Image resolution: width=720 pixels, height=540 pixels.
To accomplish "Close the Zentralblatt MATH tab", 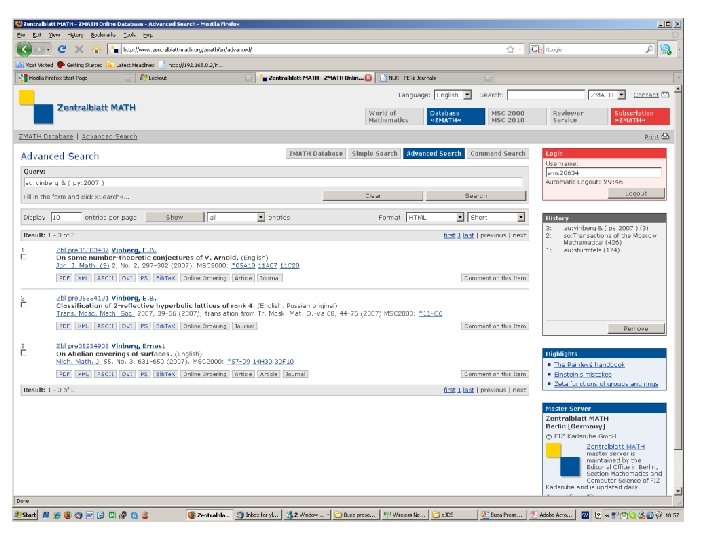I will [x=368, y=78].
